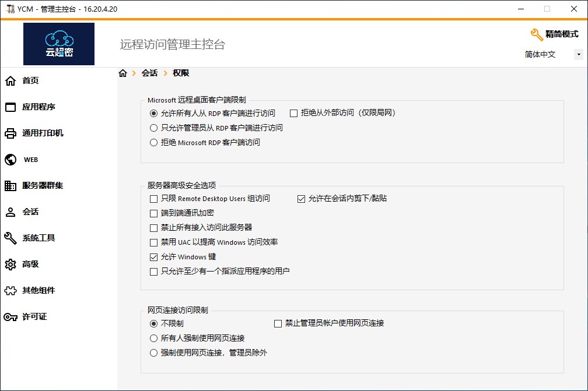Switch to 精简模式 lite mode

[561, 34]
